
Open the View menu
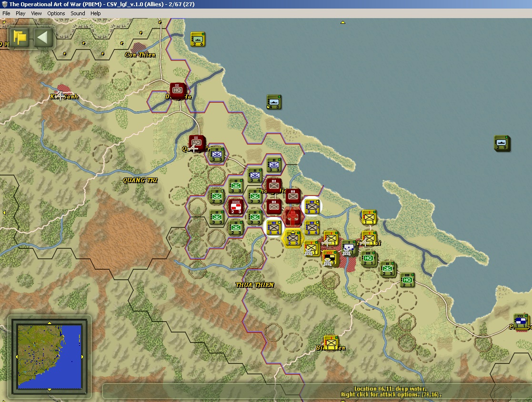coord(36,13)
